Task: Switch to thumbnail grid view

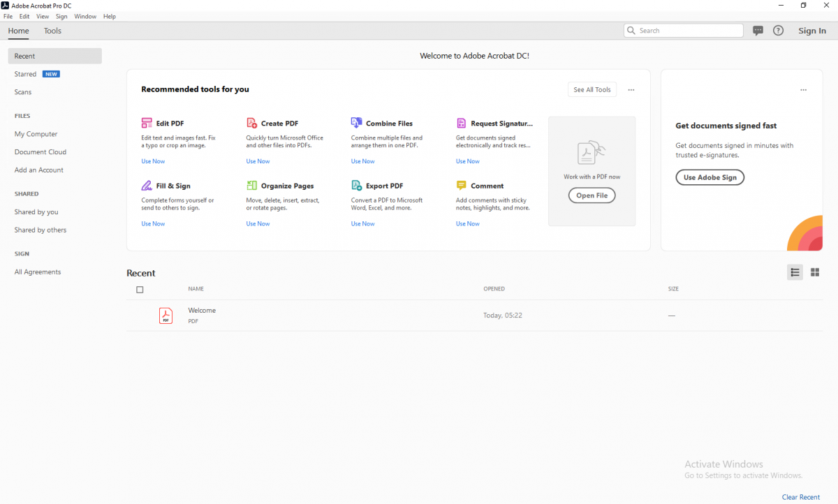Action: click(814, 272)
